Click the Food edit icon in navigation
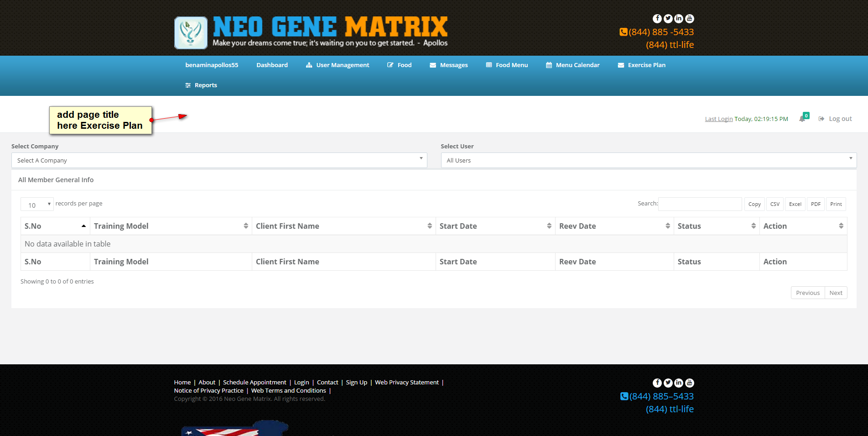 pos(390,65)
